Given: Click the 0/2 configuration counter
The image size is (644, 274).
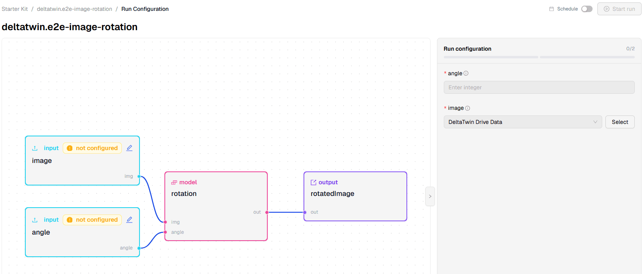Looking at the screenshot, I should click(x=630, y=49).
